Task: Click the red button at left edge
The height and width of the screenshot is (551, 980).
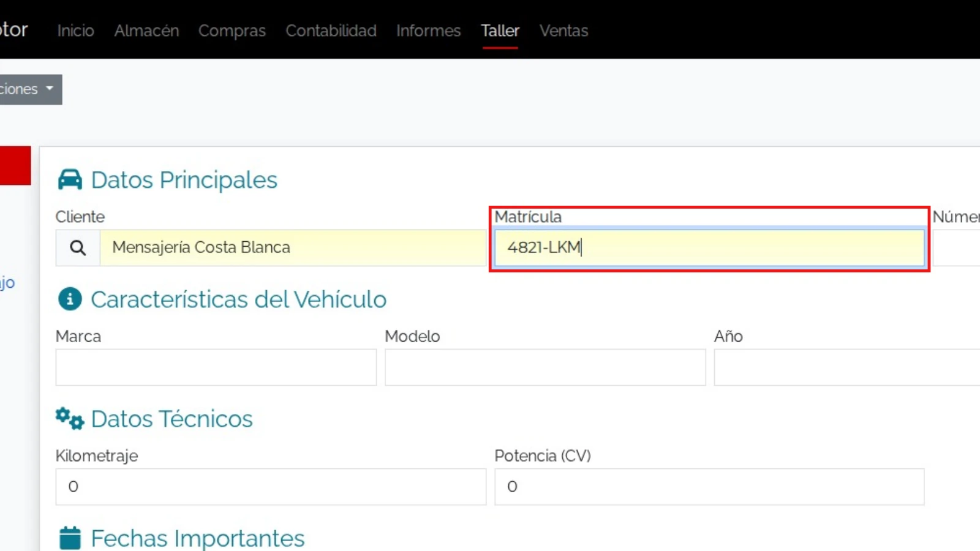Action: [x=15, y=165]
